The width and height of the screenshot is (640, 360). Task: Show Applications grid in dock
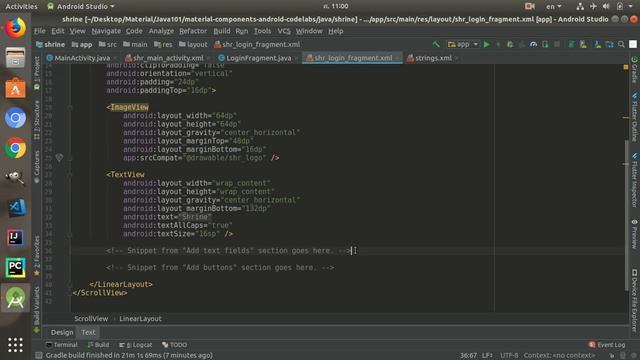[x=16, y=345]
